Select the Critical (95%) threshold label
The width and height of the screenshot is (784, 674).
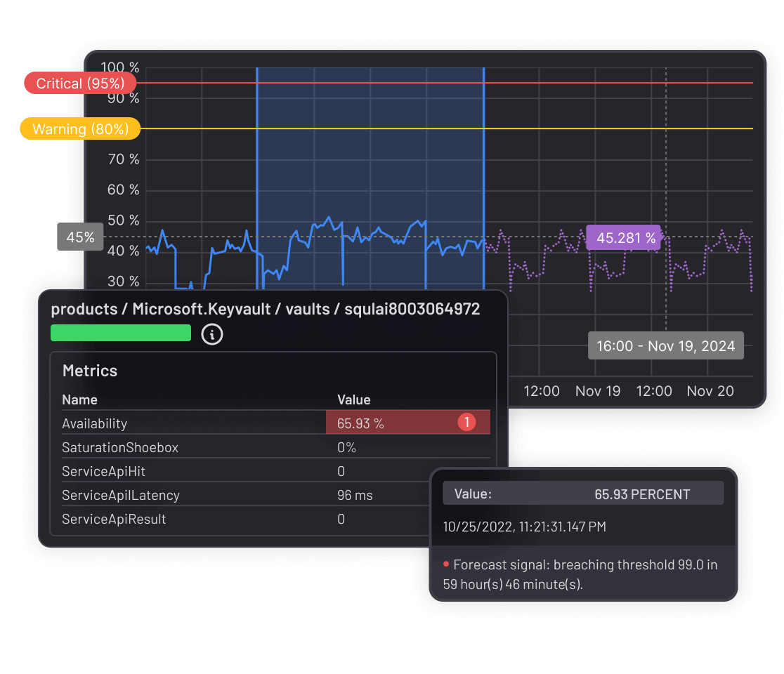point(79,82)
